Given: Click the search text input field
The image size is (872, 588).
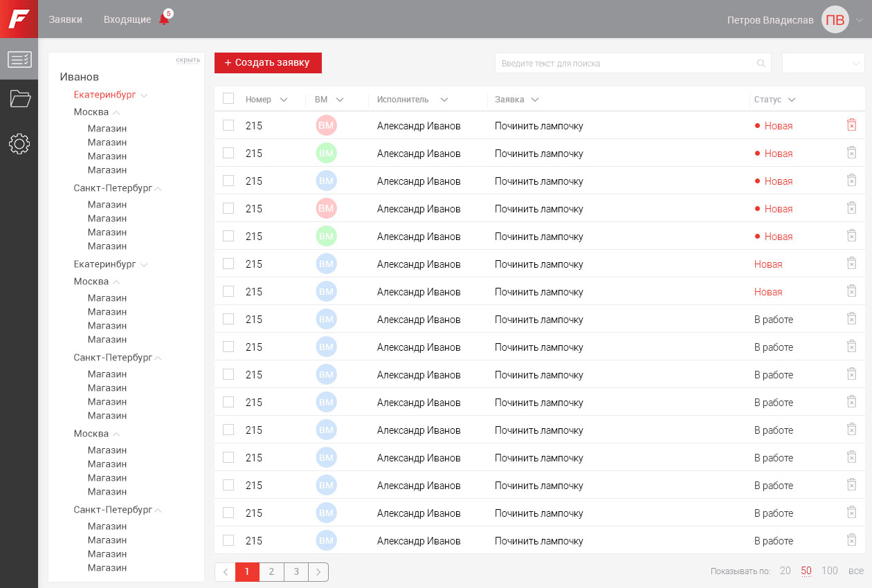Looking at the screenshot, I should [x=623, y=63].
